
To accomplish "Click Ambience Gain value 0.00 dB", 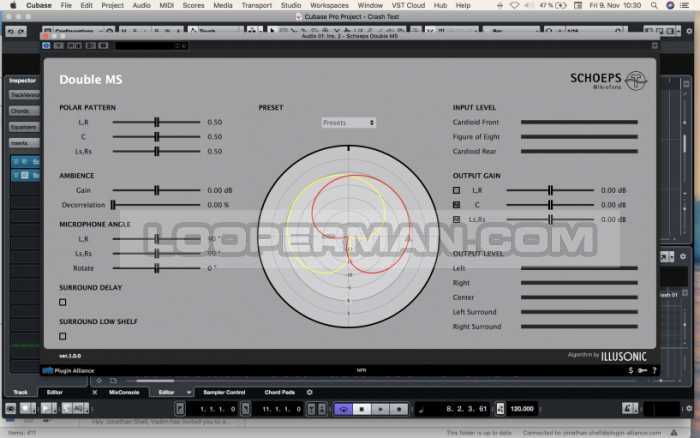I will pos(220,190).
